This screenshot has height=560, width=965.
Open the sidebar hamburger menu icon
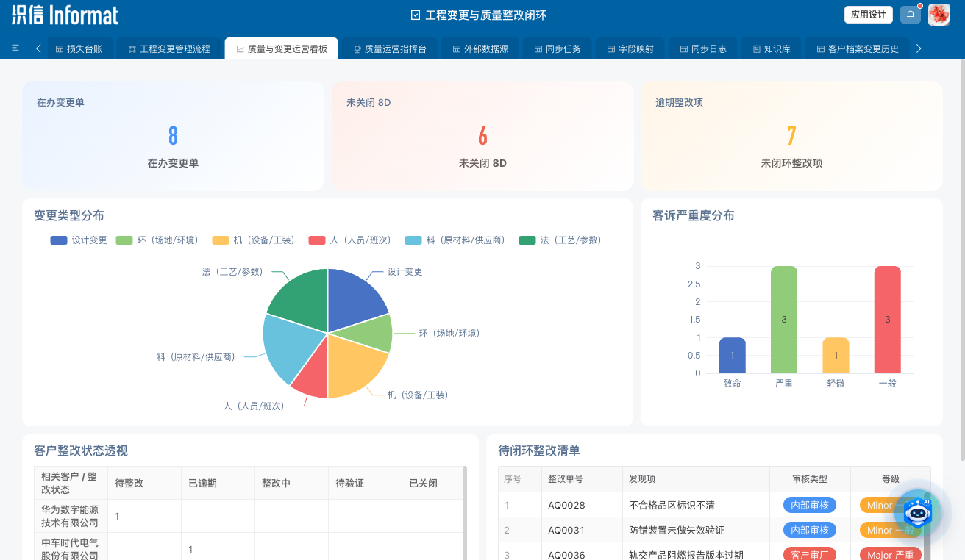coord(15,49)
